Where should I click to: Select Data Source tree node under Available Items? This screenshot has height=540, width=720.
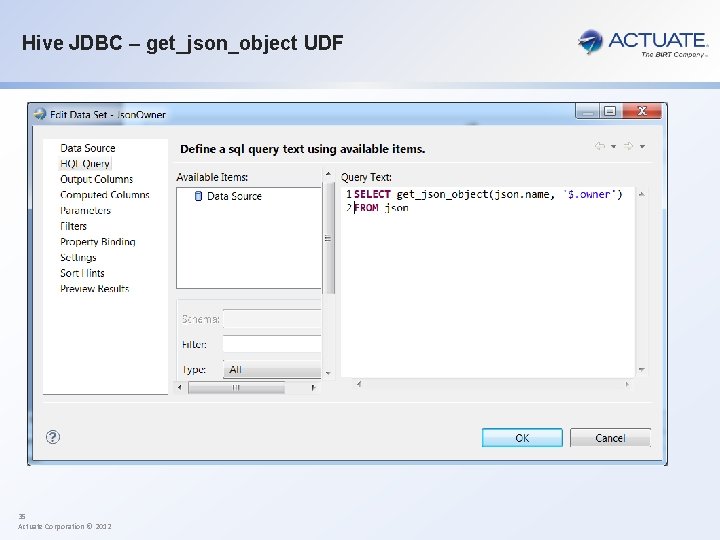click(234, 196)
